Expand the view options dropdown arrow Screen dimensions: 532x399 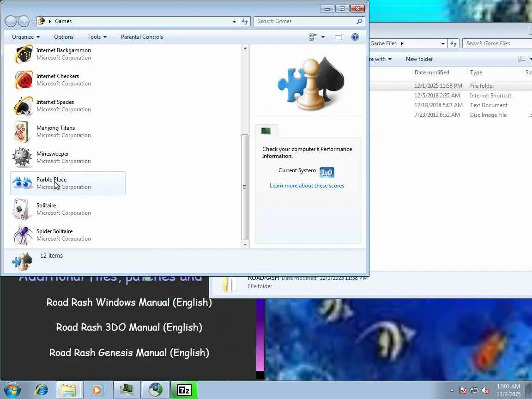point(323,37)
